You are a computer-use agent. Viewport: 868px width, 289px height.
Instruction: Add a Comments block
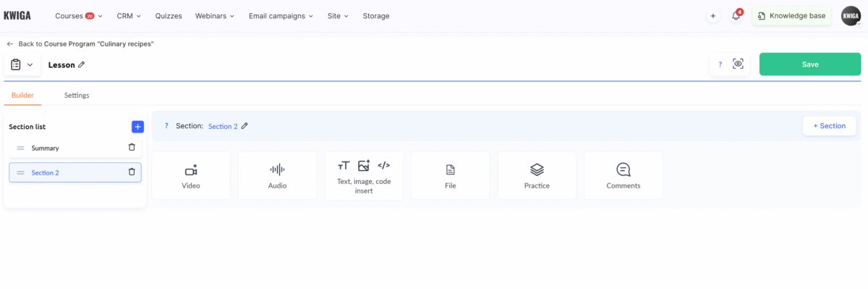tap(624, 175)
